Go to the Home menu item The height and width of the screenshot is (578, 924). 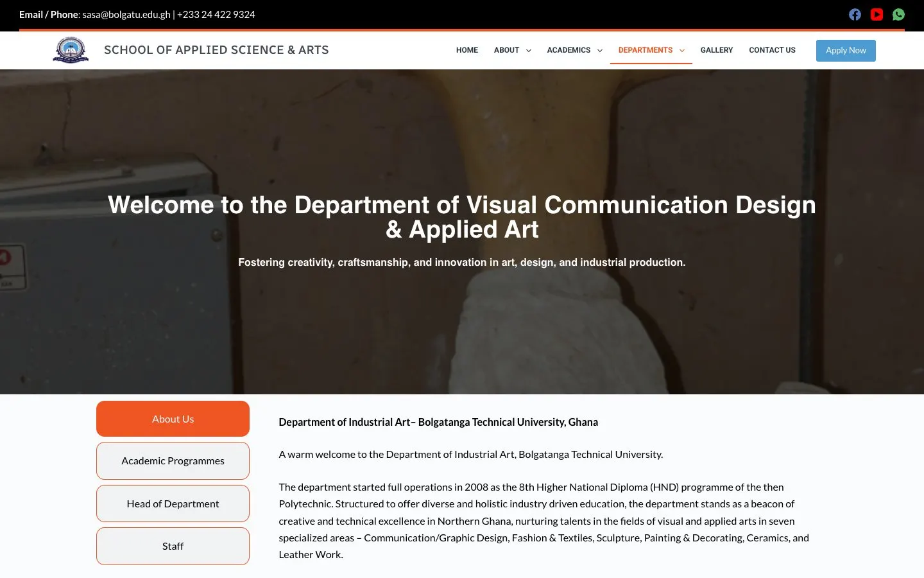[467, 50]
